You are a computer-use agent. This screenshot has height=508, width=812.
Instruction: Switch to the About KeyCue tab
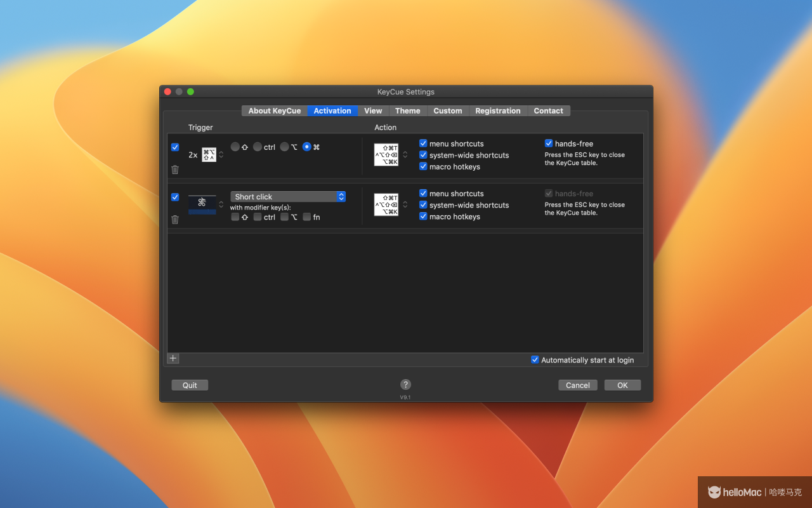275,110
